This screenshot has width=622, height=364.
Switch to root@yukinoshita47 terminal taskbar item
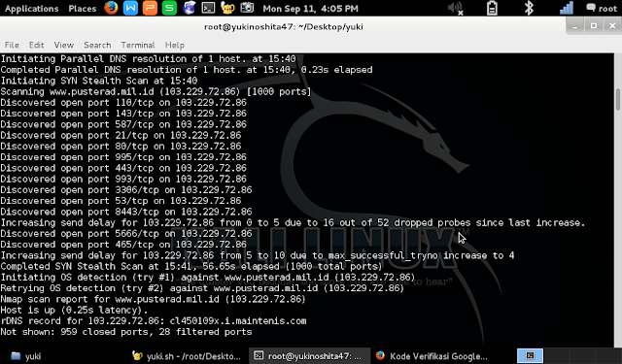click(x=309, y=356)
